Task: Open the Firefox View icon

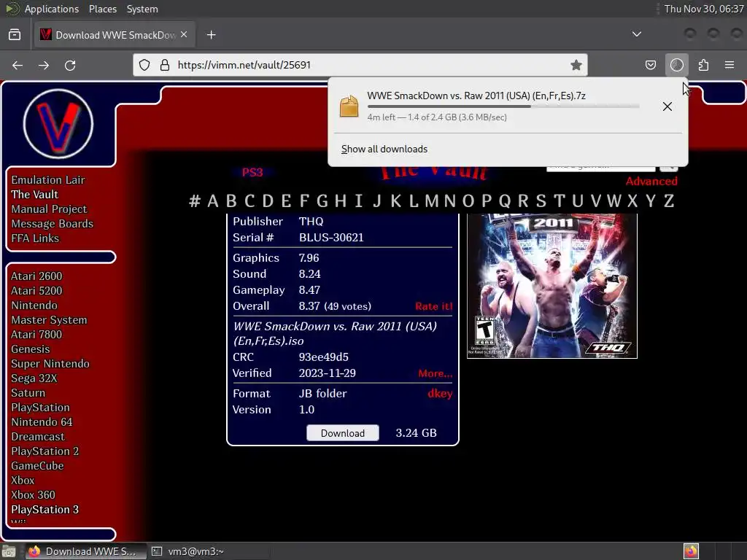Action: click(x=15, y=35)
